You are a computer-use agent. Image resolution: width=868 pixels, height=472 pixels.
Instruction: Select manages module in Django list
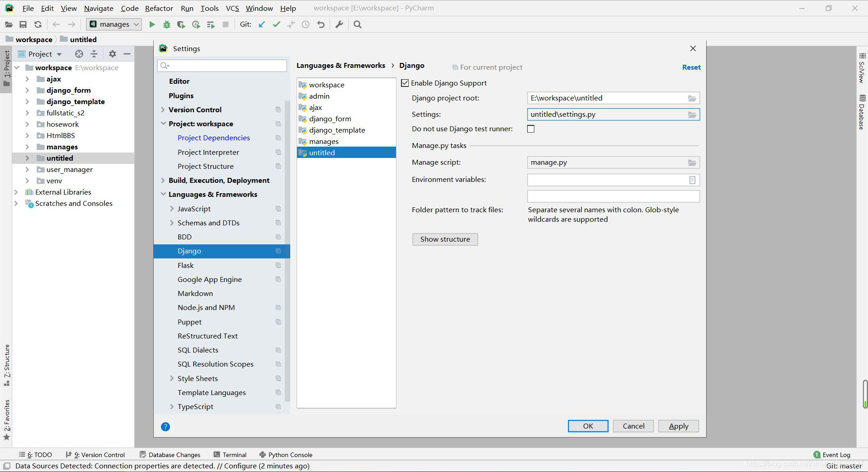tap(324, 141)
